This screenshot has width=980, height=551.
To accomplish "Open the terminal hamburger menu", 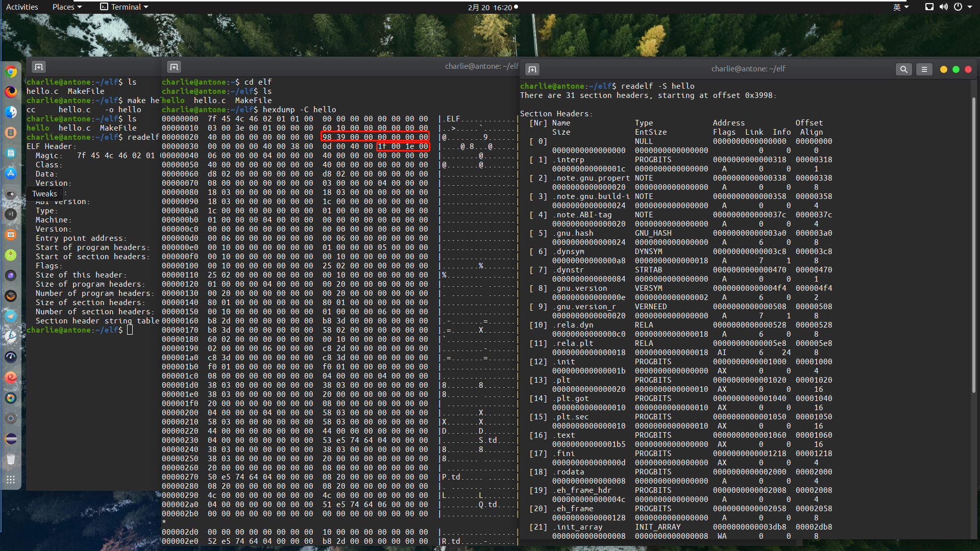I will [924, 69].
